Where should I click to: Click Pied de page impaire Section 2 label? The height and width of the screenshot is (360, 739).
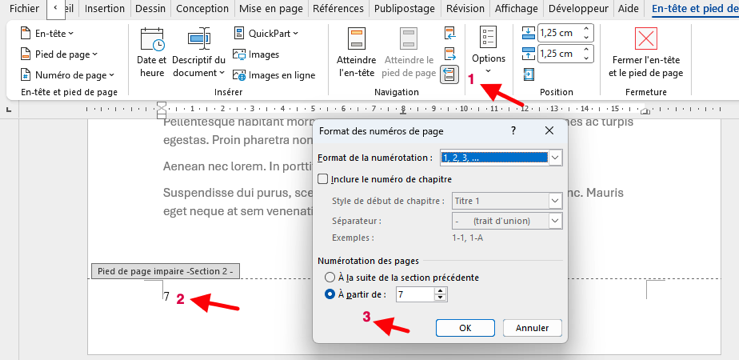click(165, 271)
